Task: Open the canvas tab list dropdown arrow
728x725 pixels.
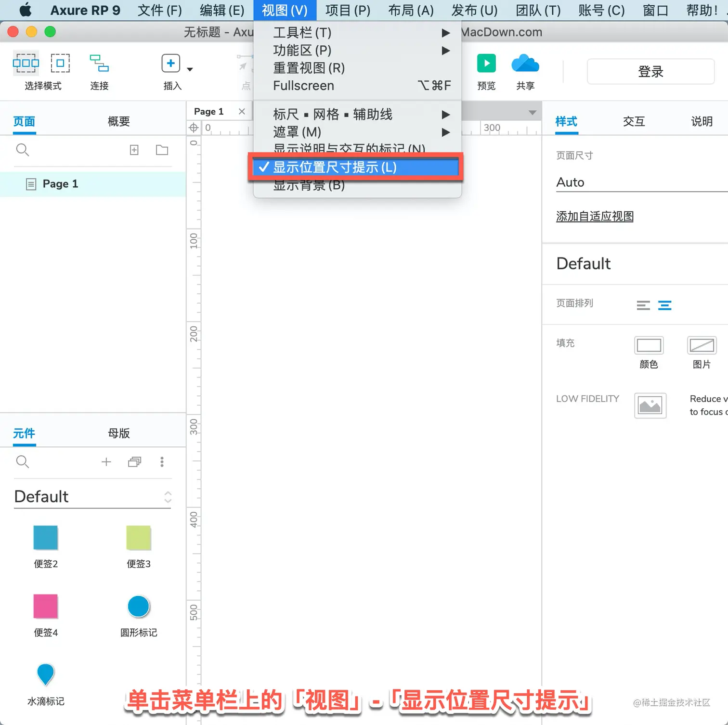Action: (x=532, y=113)
